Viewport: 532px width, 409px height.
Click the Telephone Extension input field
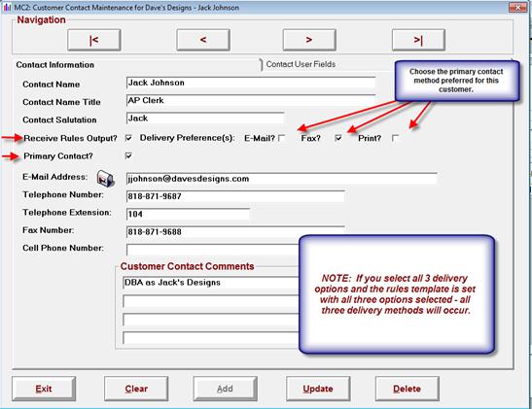(188, 214)
